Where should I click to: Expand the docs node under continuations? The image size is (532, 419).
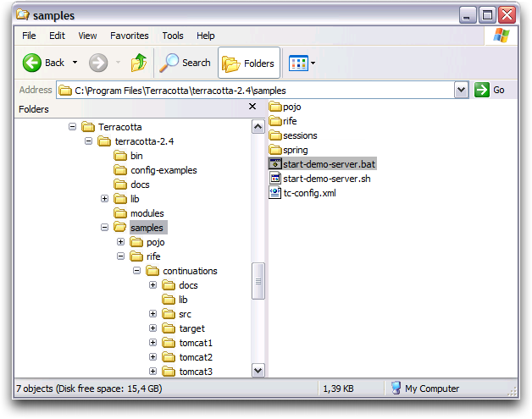153,285
